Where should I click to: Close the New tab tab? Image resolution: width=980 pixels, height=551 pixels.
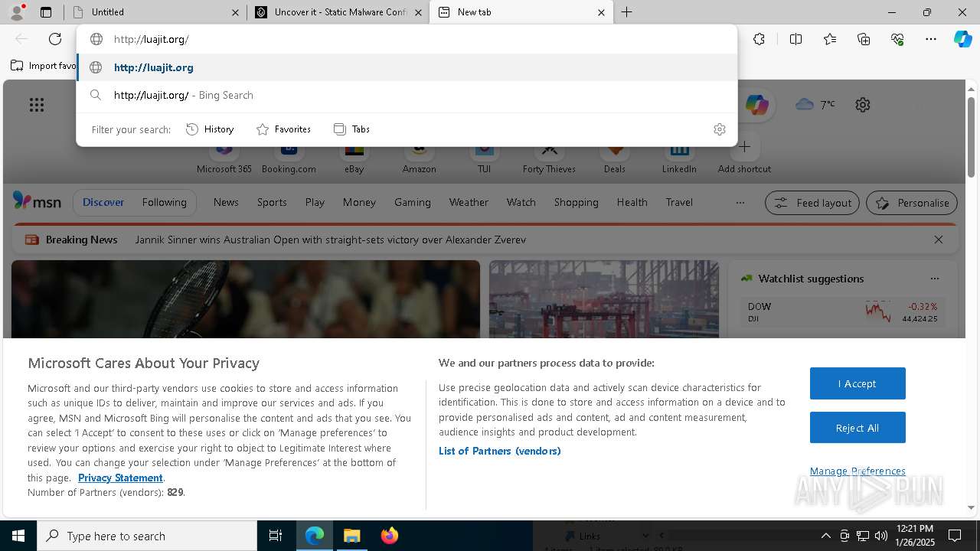(601, 12)
